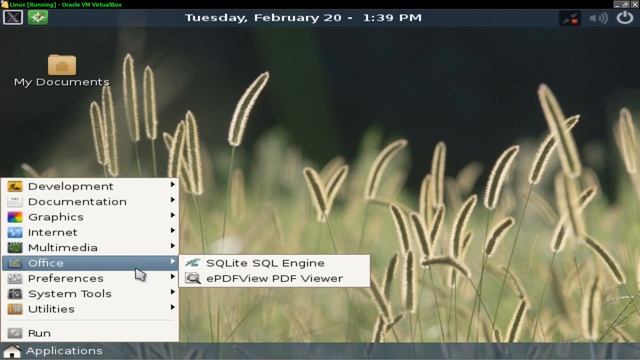Launch SQLite SQL Engine from Office submenu
Viewport: 640px width, 360px height.
[274, 263]
